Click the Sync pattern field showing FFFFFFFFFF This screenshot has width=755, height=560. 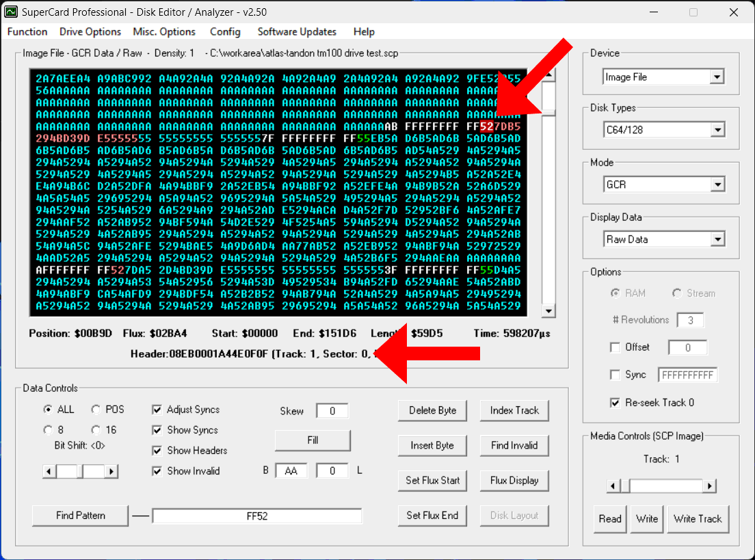687,375
